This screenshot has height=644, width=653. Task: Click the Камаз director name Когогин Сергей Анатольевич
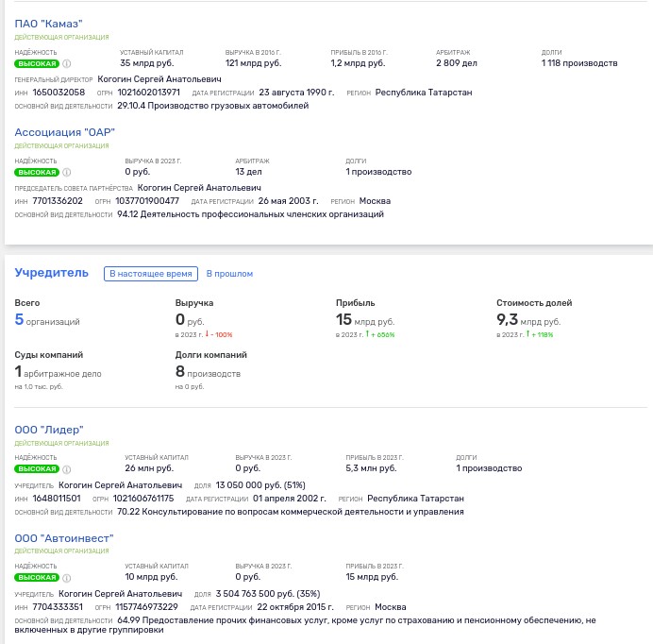tap(159, 79)
